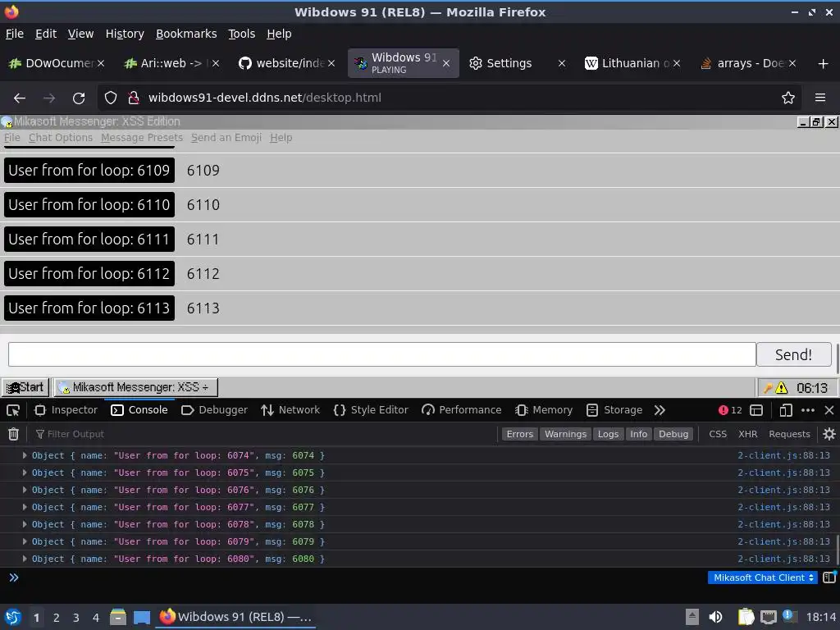The height and width of the screenshot is (630, 840).
Task: Activate the element picker icon in DevTools
Action: (x=13, y=410)
